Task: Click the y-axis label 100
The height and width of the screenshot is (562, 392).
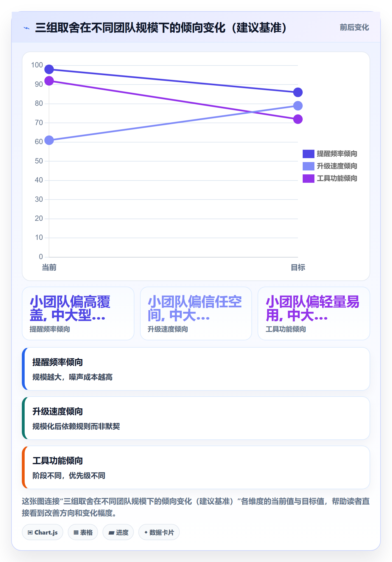Action: click(x=37, y=65)
